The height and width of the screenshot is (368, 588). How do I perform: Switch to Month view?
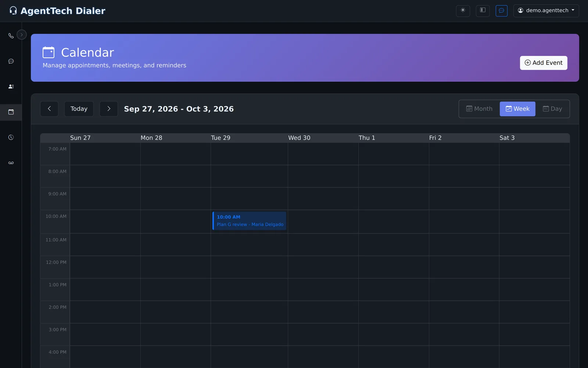(x=480, y=109)
